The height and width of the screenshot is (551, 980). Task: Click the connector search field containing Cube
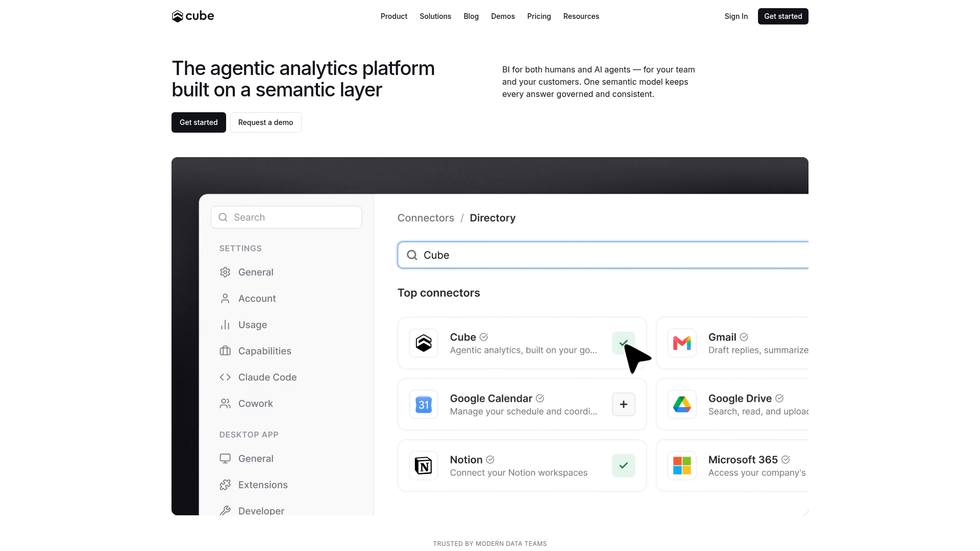click(603, 255)
